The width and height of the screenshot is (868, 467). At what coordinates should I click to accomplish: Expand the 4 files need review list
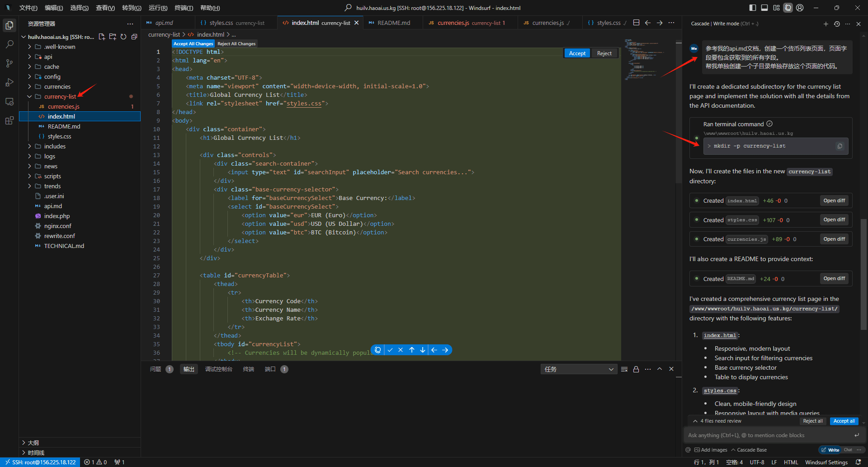click(717, 421)
